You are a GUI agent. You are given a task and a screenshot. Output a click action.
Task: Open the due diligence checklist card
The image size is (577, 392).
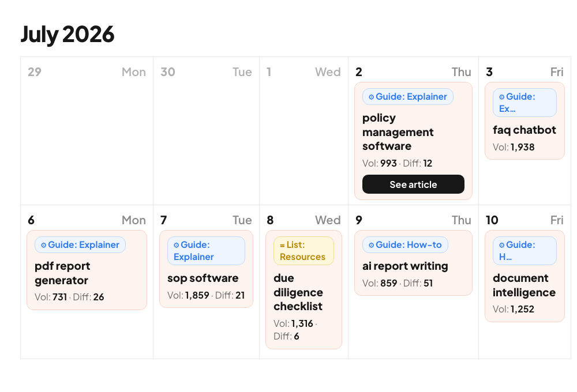coord(304,290)
